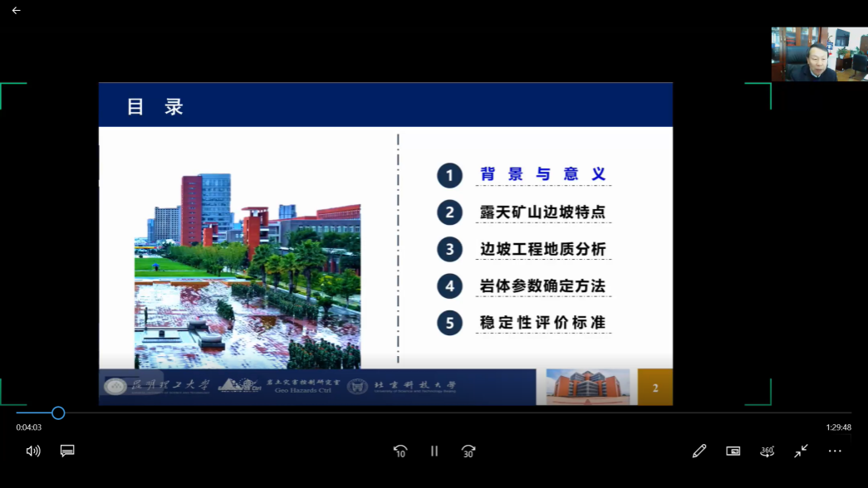Click the elapsed time 0:04:03 label
868x488 pixels.
29,427
